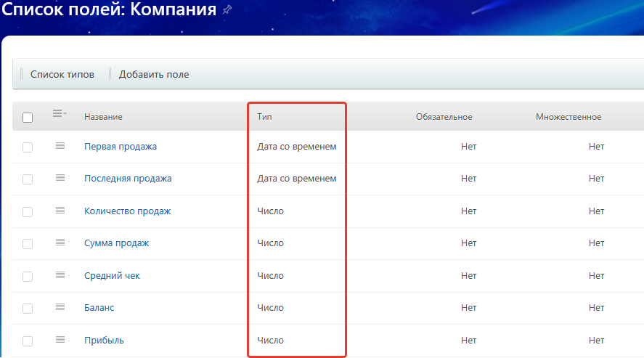Tick the select-all checkbox in table header
644x358 pixels.
click(28, 118)
